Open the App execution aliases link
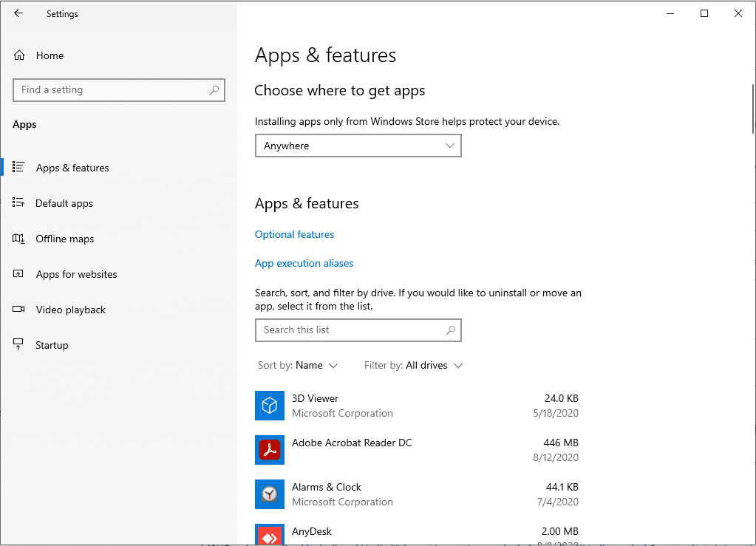This screenshot has height=546, width=756. pyautogui.click(x=304, y=263)
